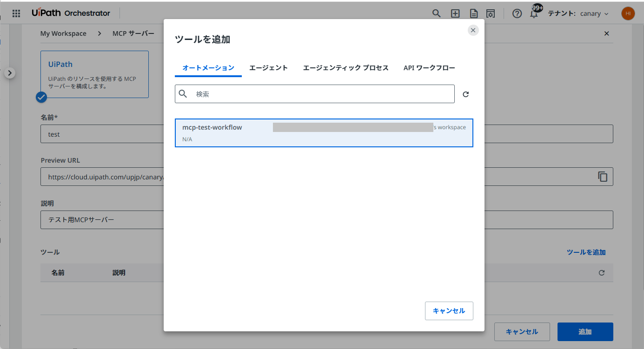
Task: Switch to the エージェント tab
Action: point(268,68)
